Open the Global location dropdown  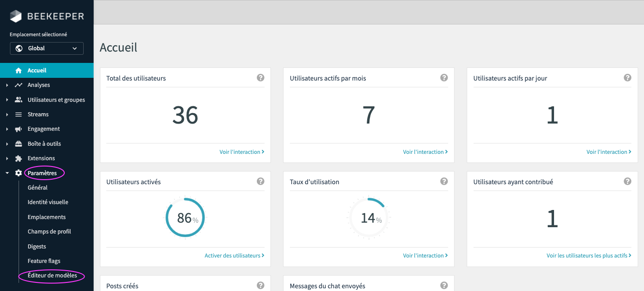[x=47, y=48]
